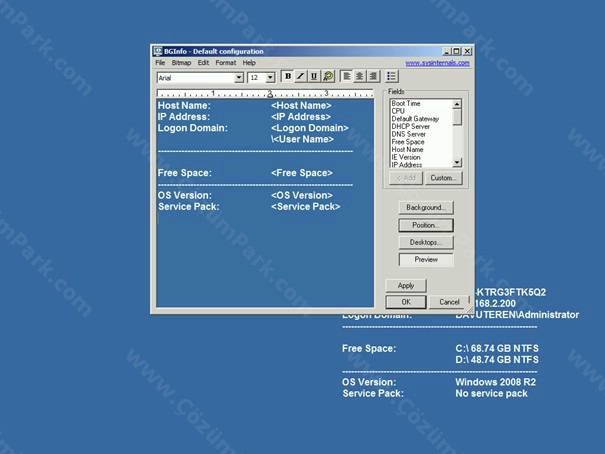Open the font size 12 dropdown

point(270,78)
